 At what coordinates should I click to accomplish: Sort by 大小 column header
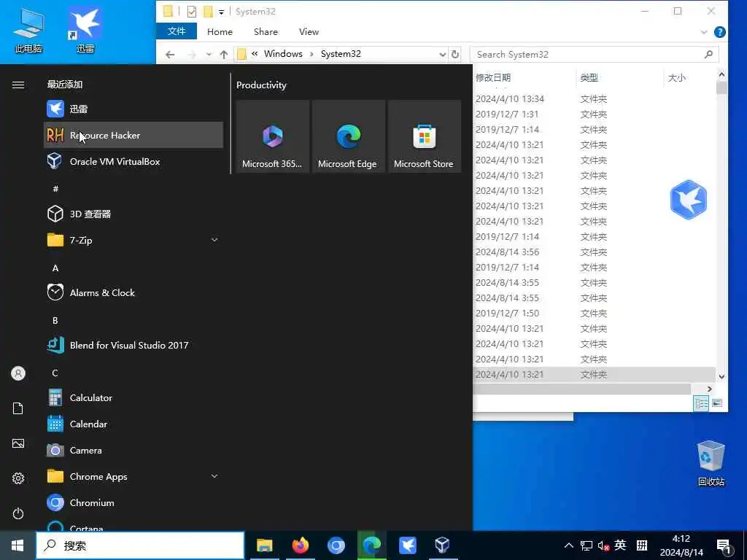click(x=689, y=77)
